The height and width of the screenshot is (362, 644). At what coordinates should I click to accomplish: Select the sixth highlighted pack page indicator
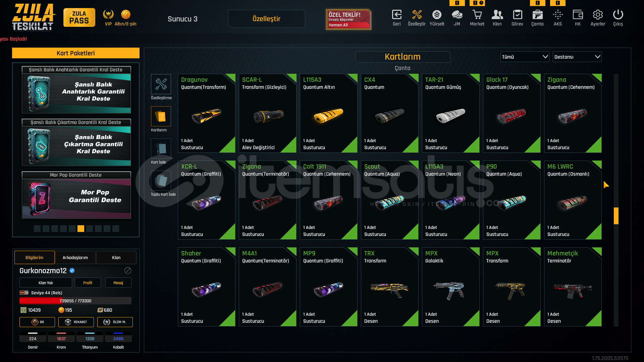(x=81, y=229)
